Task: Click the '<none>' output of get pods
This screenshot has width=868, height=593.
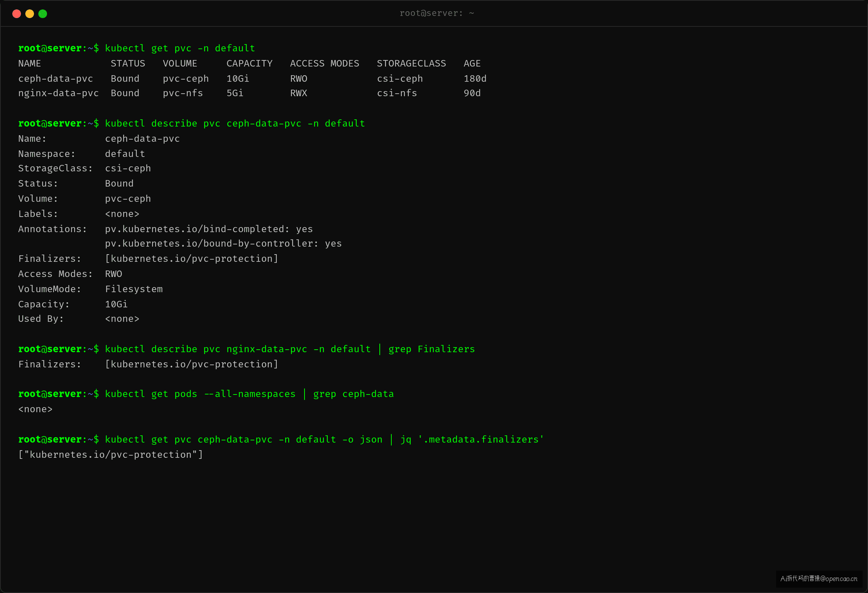Action: pyautogui.click(x=35, y=409)
